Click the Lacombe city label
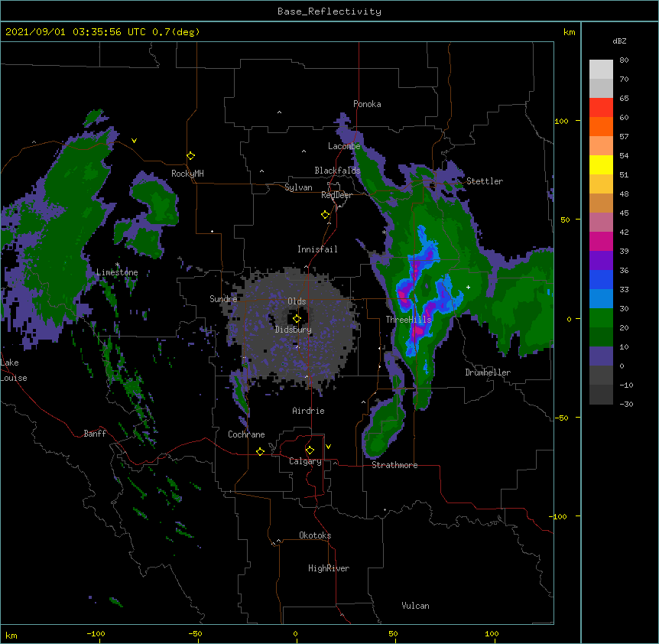 pyautogui.click(x=344, y=146)
